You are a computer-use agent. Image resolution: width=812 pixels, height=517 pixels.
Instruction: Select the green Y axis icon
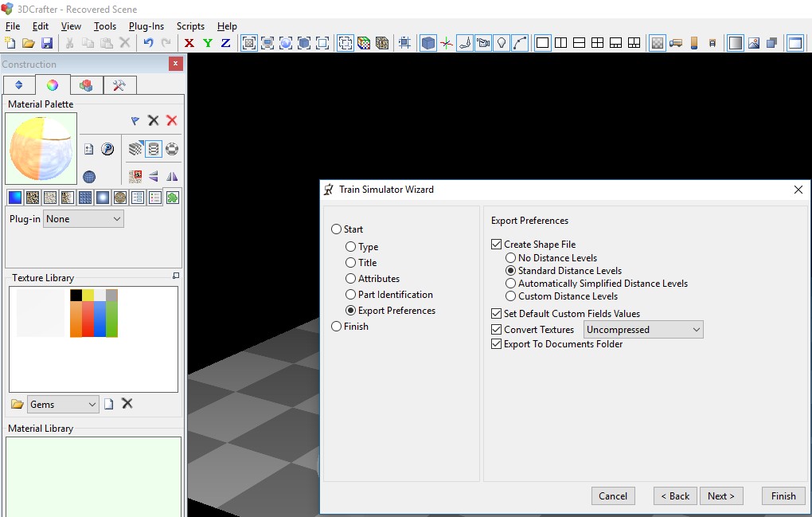click(x=208, y=43)
